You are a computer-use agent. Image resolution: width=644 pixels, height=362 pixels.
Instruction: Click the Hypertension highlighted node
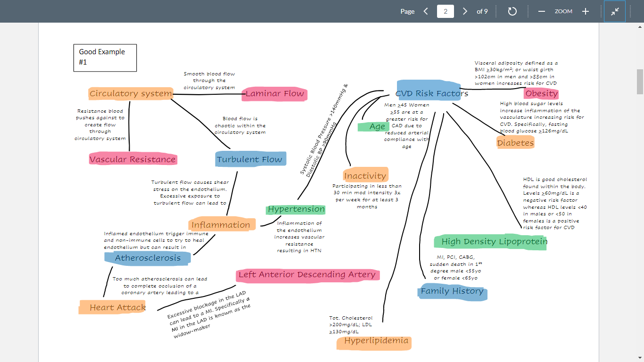[296, 209]
